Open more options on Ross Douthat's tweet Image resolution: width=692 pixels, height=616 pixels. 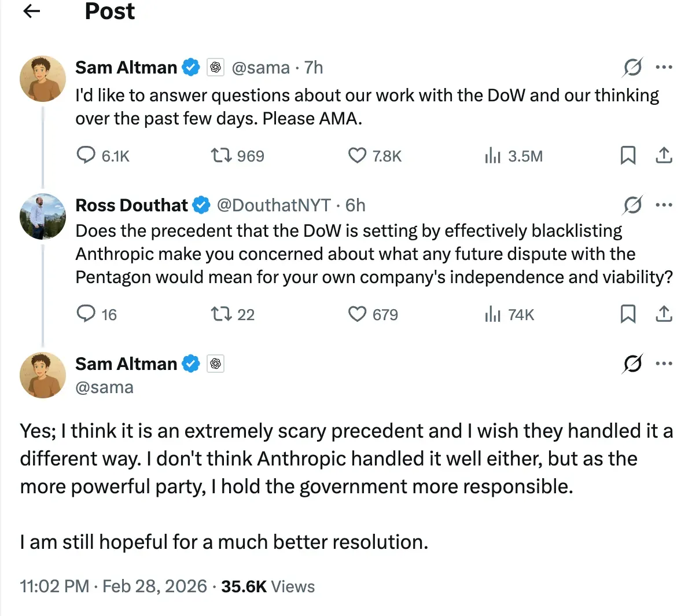pos(664,206)
